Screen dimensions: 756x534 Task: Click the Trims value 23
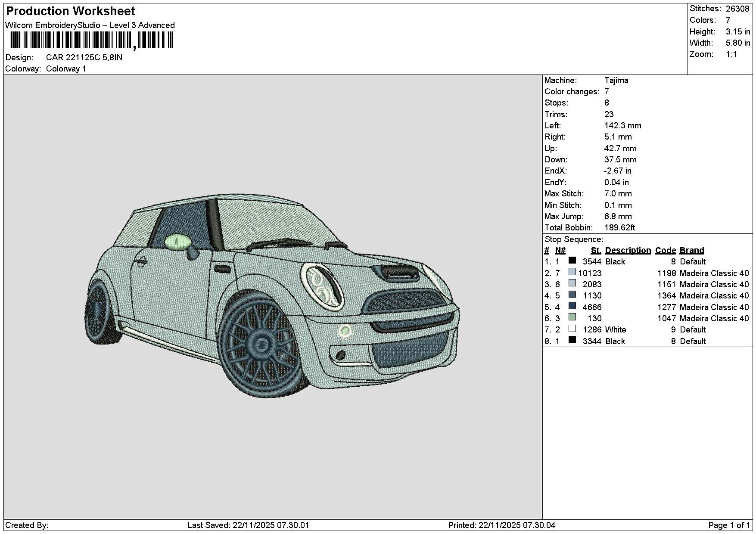(609, 115)
